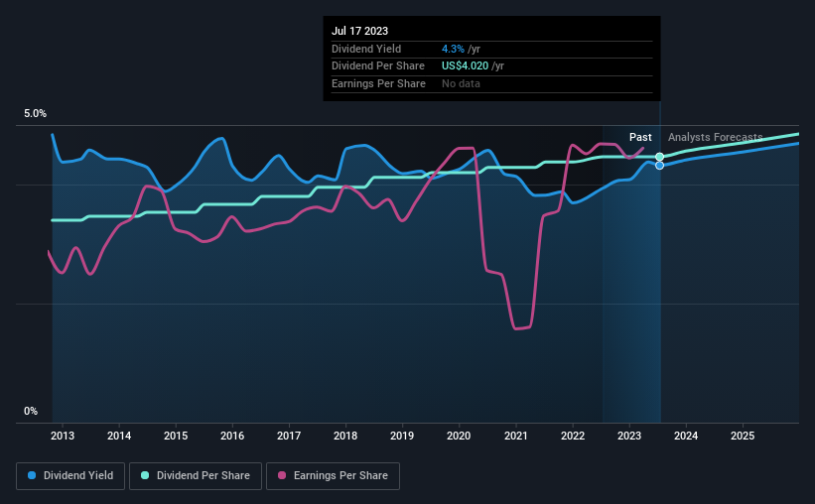Click the 2013 year label on axis
This screenshot has width=815, height=504.
pyautogui.click(x=63, y=436)
